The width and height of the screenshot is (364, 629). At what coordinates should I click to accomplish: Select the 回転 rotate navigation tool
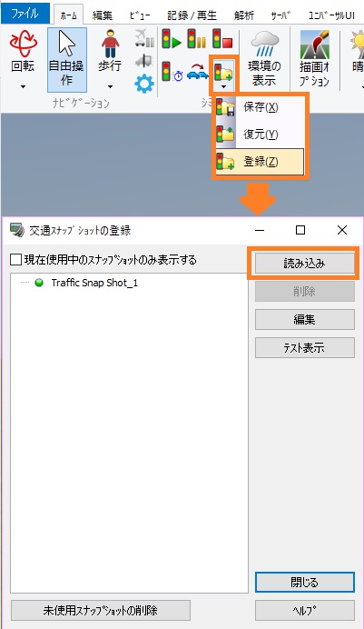click(23, 52)
